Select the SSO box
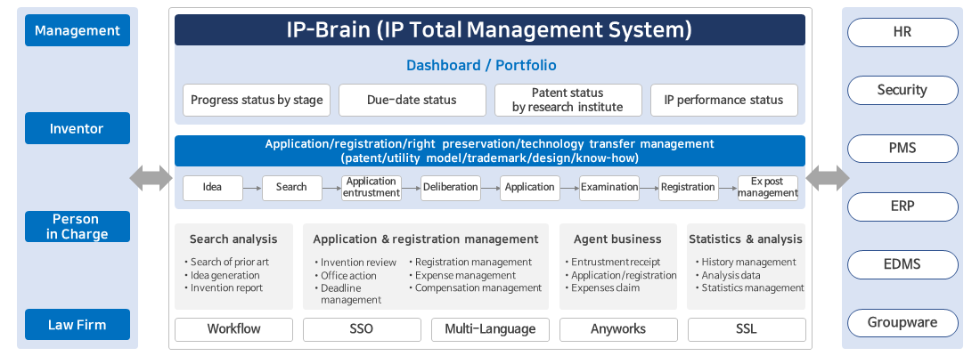Screen dimensions: 980x356 (x=362, y=329)
